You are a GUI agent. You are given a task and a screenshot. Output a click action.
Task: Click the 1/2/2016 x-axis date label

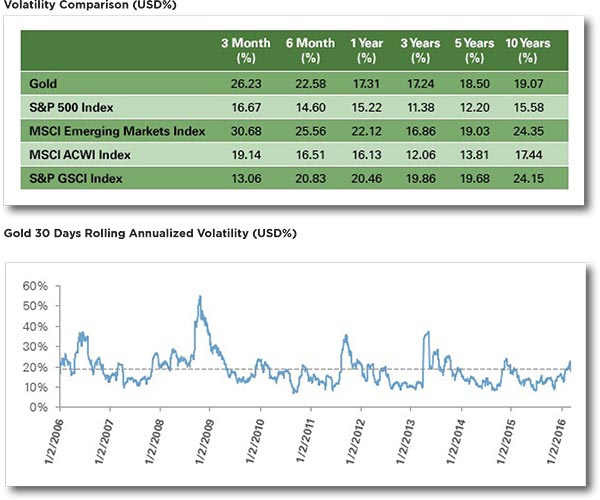[556, 441]
